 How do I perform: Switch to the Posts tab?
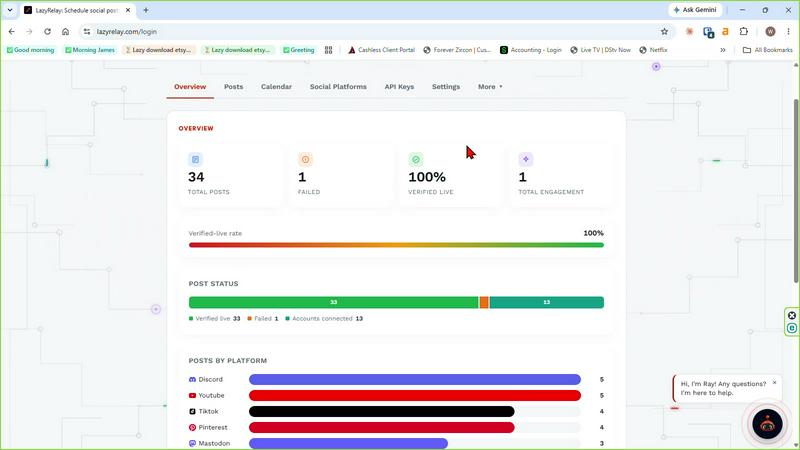(x=233, y=87)
